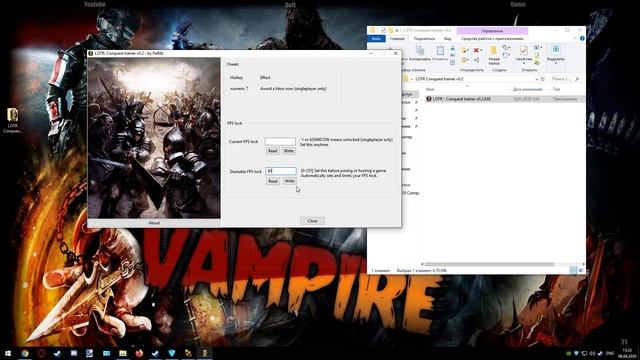Collapse the Explorer ribbon with the chevron
Viewport: 640px width, 360px height.
coord(575,38)
